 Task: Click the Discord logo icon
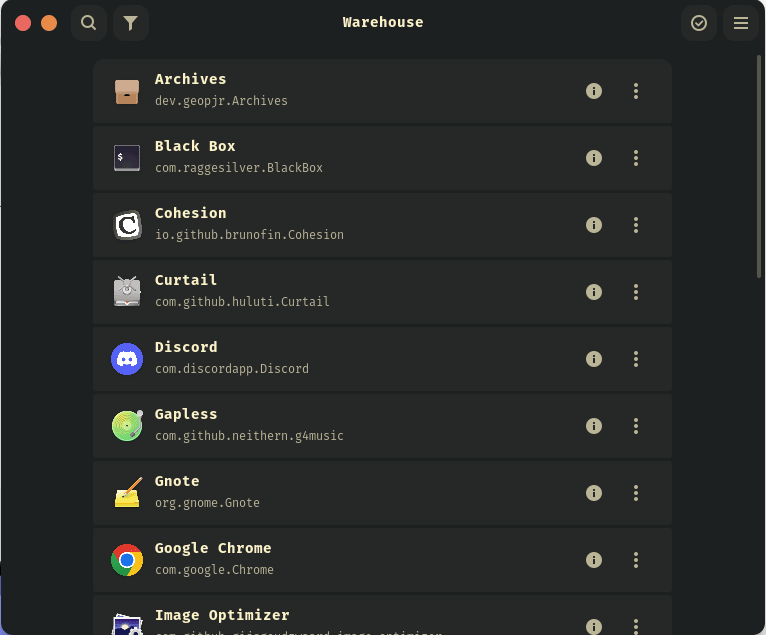click(x=127, y=359)
